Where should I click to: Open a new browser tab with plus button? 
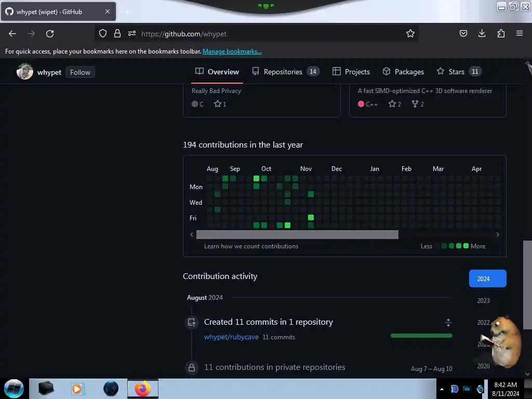(127, 12)
